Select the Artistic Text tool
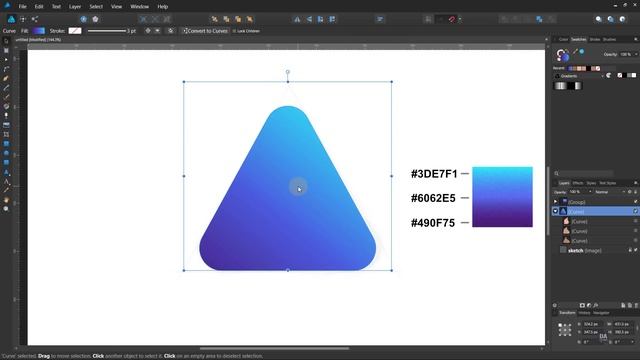 (6, 172)
